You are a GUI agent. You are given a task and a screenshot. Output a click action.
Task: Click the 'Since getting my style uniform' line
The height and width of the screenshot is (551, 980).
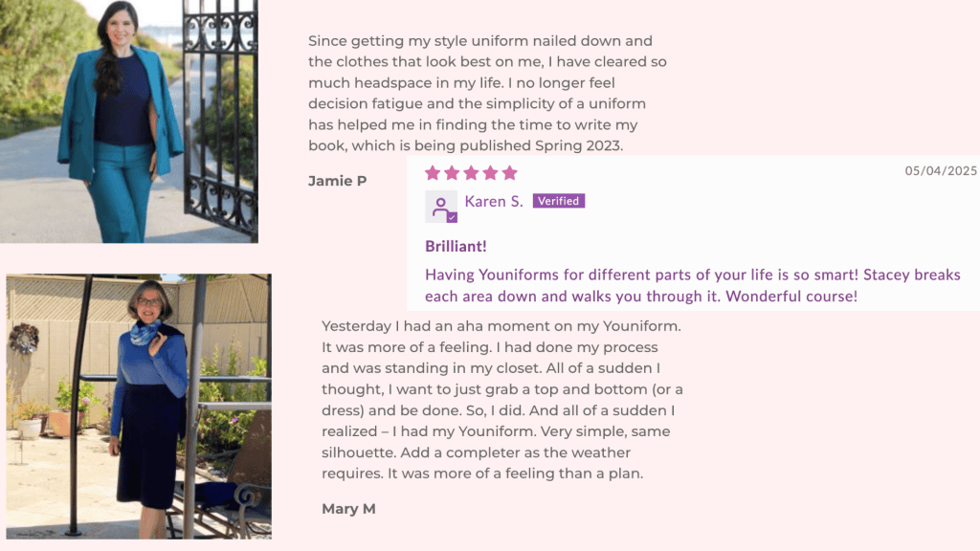click(x=480, y=41)
